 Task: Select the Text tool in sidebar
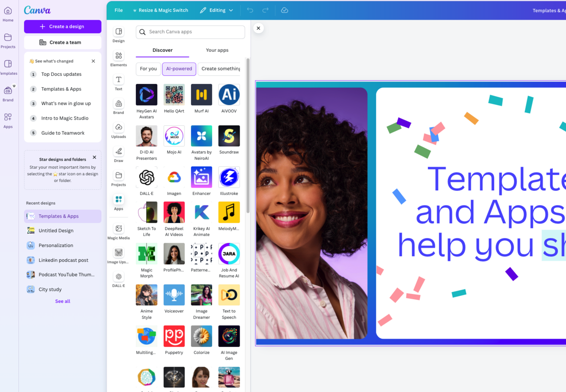(118, 82)
